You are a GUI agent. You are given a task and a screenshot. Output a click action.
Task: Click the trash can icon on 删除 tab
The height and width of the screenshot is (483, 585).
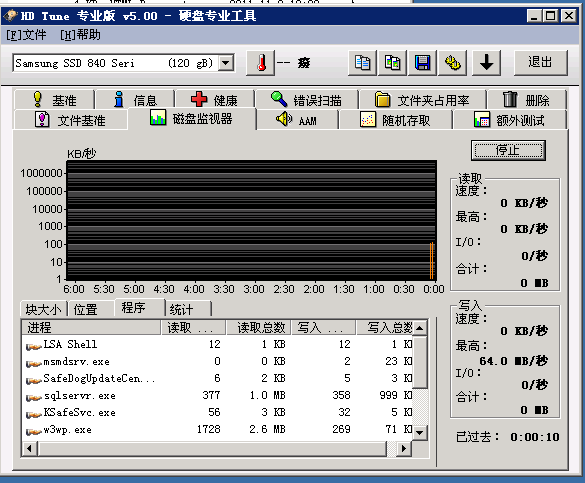tap(510, 99)
